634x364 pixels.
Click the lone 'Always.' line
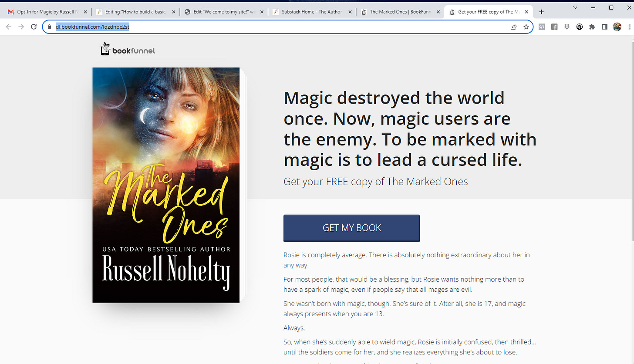pos(294,328)
